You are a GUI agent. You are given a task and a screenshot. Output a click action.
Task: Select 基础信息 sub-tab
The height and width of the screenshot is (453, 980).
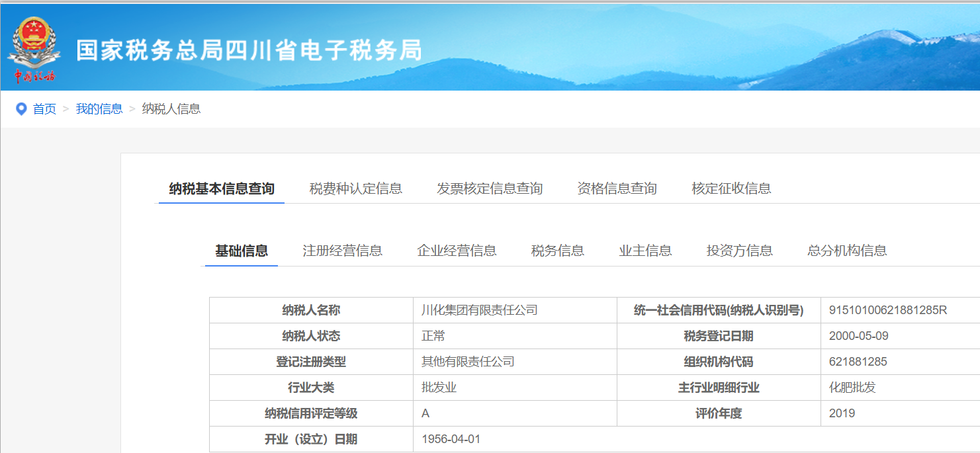click(242, 251)
